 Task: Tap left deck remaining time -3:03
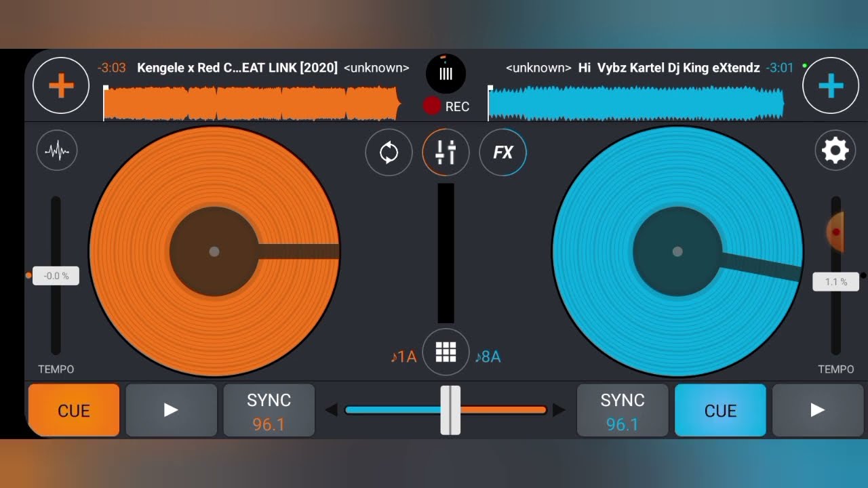(112, 68)
